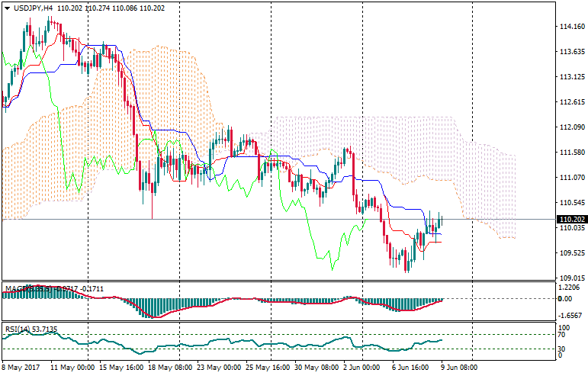Select the 8 May 2017 date label
This screenshot has width=588, height=376.
click(x=23, y=367)
